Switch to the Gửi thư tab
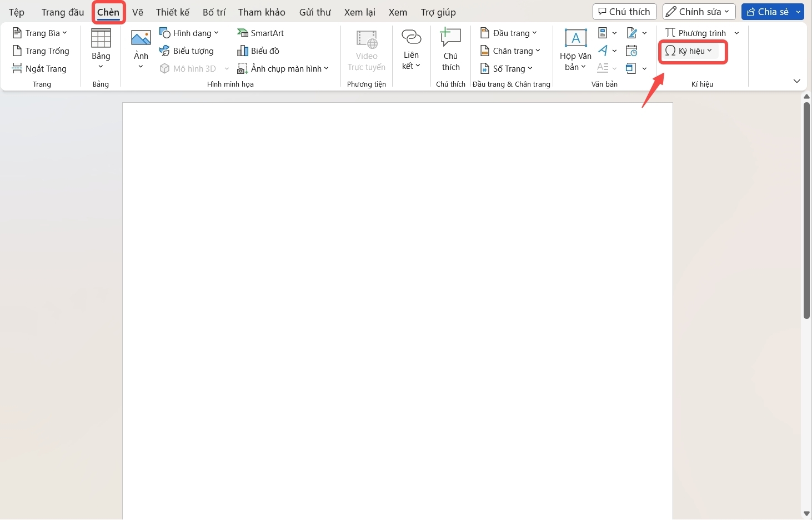812x520 pixels. pyautogui.click(x=315, y=12)
